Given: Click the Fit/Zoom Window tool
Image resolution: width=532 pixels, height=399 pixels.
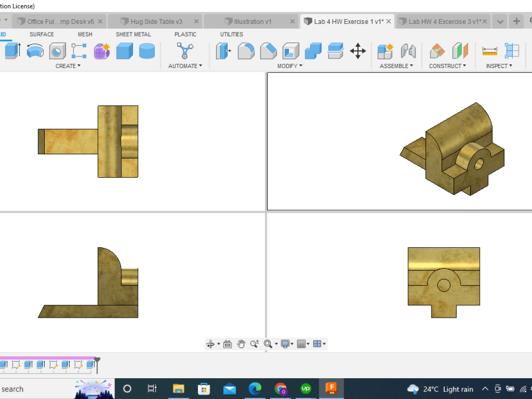Looking at the screenshot, I should [268, 344].
